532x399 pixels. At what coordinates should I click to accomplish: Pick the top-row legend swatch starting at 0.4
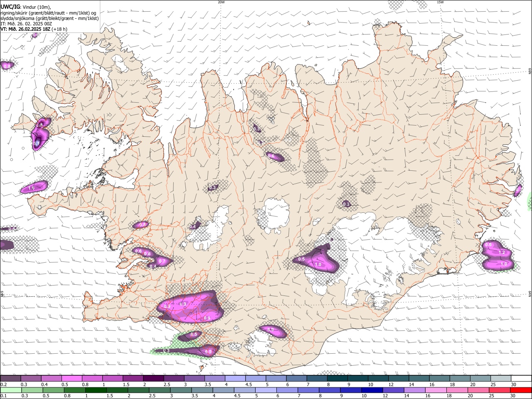click(52, 379)
